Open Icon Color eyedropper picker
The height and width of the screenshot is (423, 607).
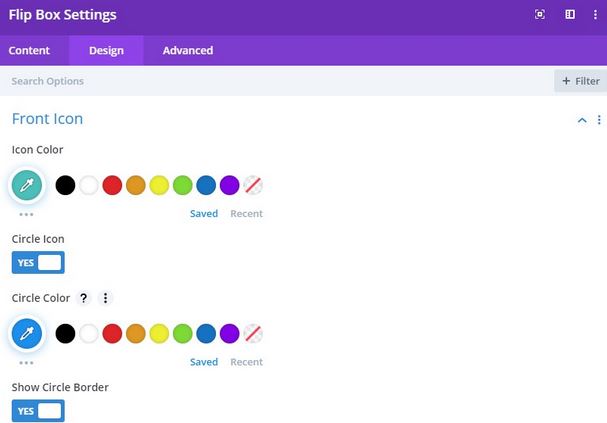point(27,186)
